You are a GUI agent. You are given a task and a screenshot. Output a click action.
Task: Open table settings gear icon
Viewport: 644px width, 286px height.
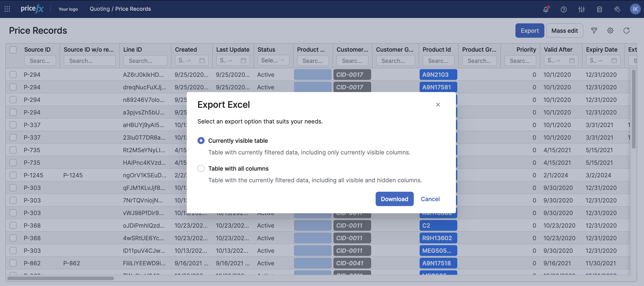(x=610, y=31)
